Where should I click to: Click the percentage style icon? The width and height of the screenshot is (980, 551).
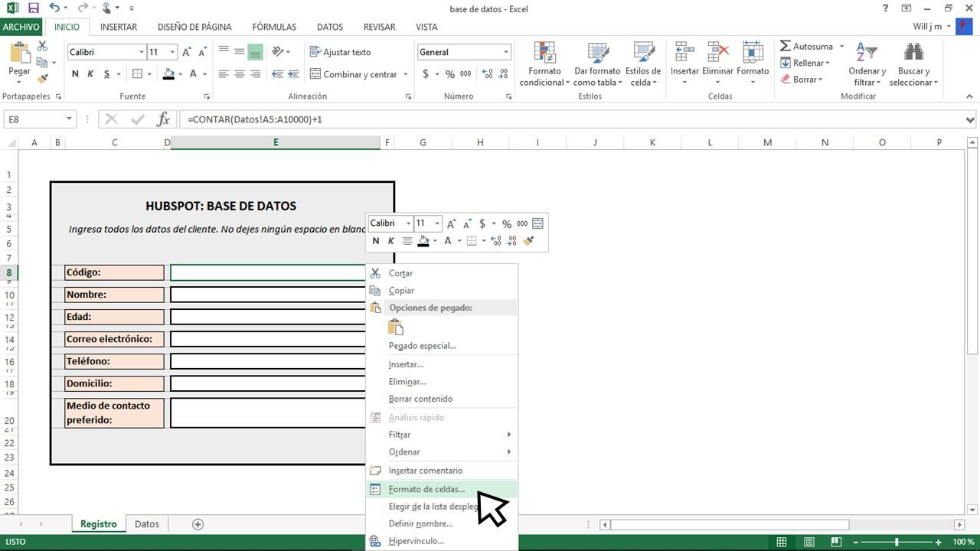449,74
